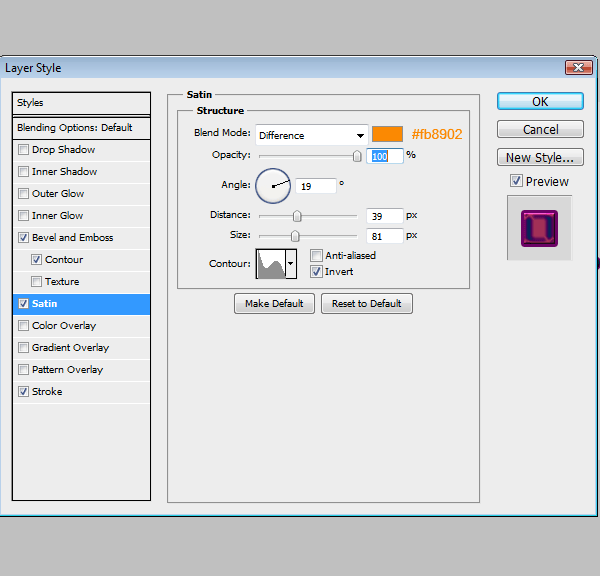
Task: Open the Blend Mode dropdown showing Difference
Action: click(311, 135)
